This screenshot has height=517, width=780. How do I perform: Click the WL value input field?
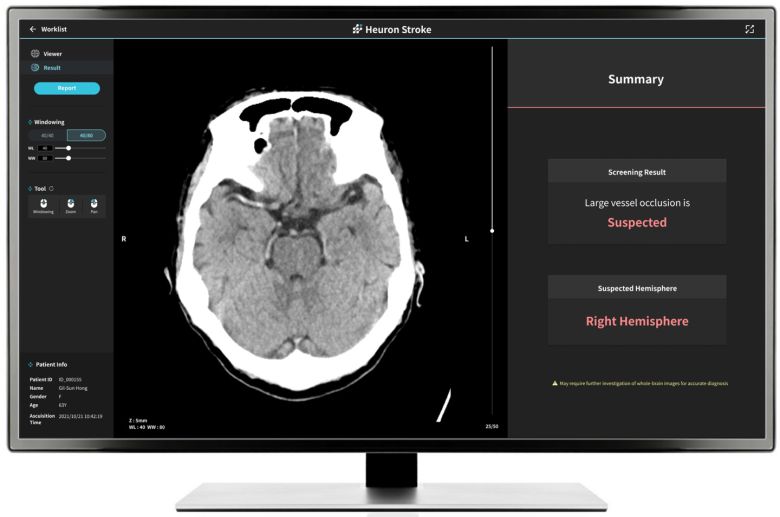(x=46, y=148)
